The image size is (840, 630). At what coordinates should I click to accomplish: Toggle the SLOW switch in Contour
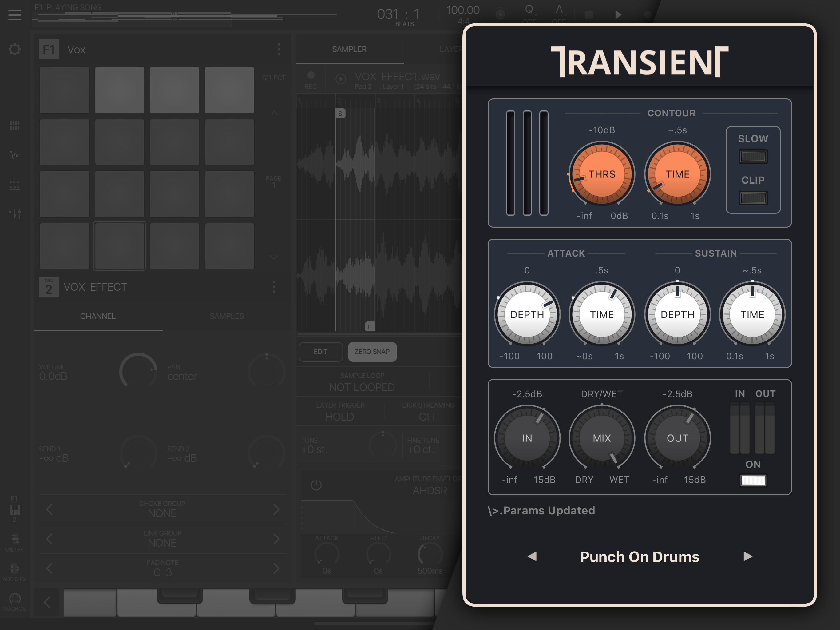(753, 157)
